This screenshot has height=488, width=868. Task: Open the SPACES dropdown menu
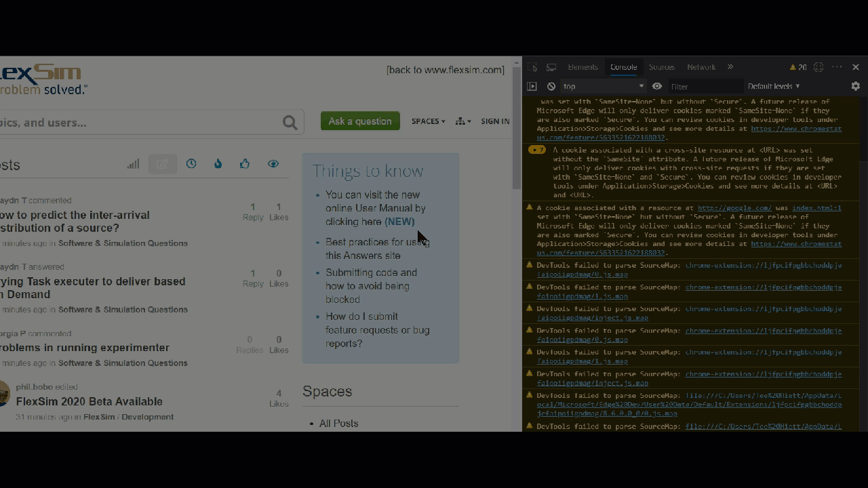click(x=428, y=121)
